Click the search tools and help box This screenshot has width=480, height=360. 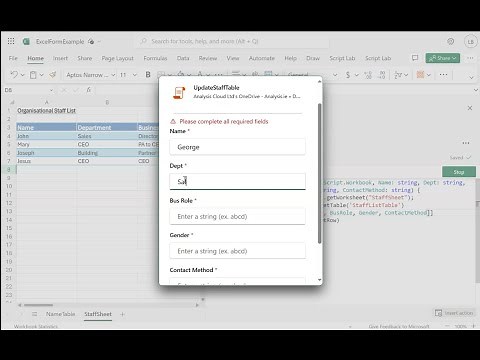(232, 41)
